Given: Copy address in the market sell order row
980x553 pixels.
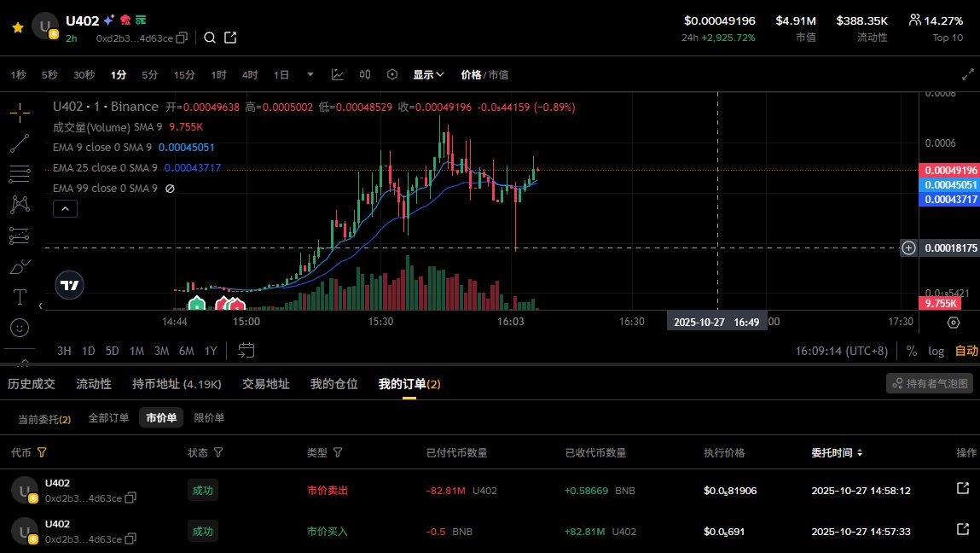Looking at the screenshot, I should point(130,498).
